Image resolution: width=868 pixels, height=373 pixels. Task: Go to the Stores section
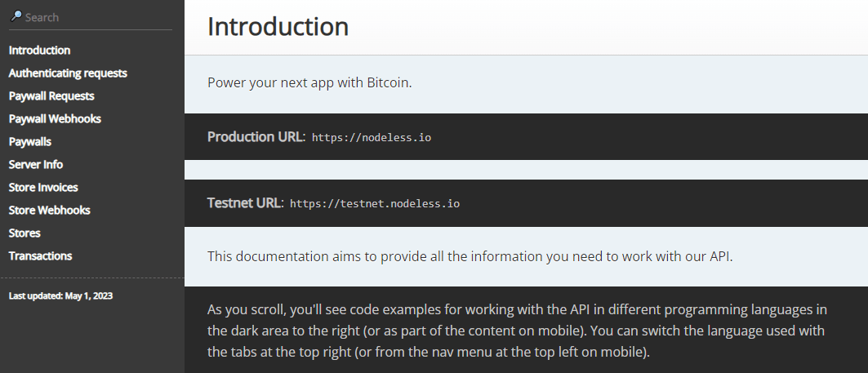(24, 233)
